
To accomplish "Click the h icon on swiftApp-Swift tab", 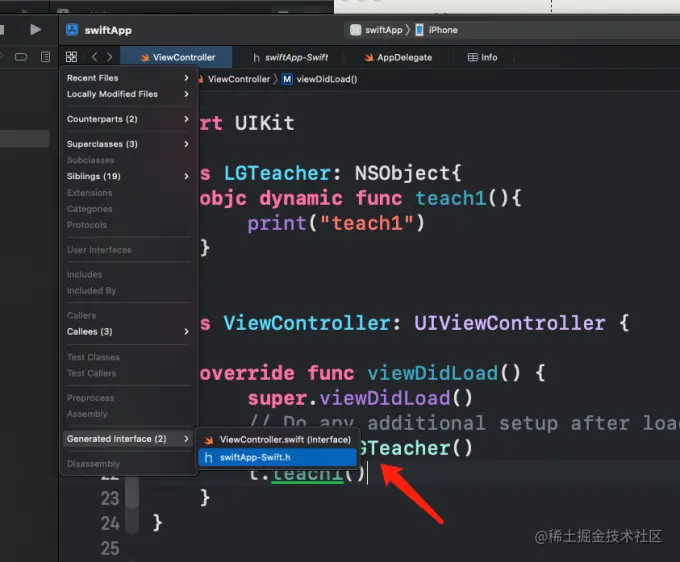I will click(256, 58).
